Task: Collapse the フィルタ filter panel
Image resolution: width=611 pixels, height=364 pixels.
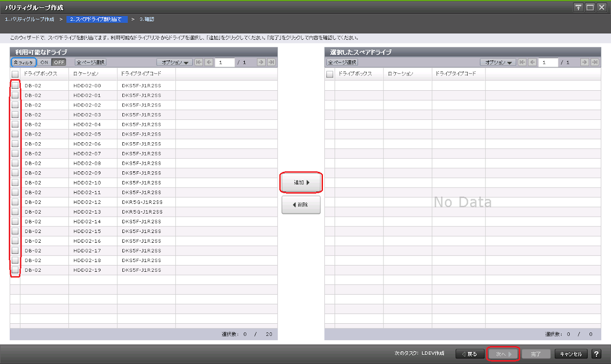Action: click(x=23, y=62)
